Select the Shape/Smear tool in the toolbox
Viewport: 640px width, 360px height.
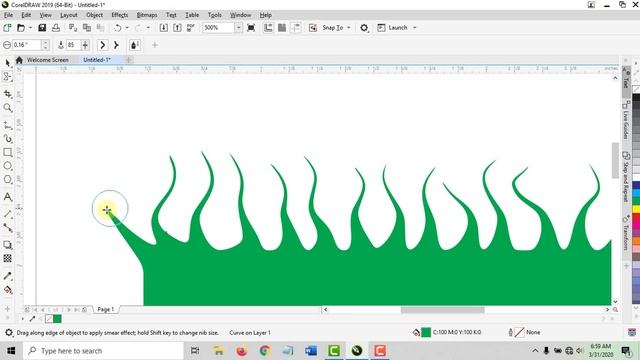tap(7, 77)
